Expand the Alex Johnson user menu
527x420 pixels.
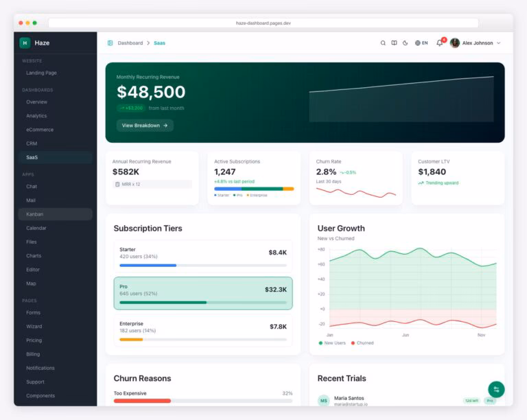coord(476,43)
